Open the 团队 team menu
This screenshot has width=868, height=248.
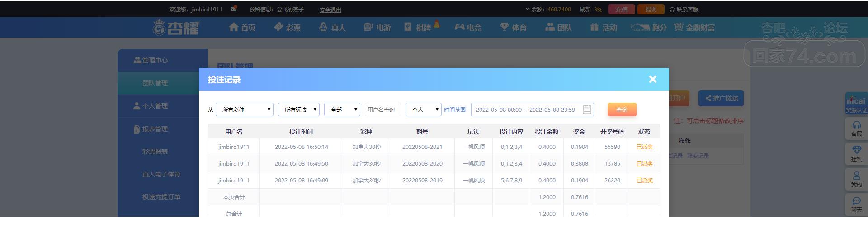pos(558,28)
